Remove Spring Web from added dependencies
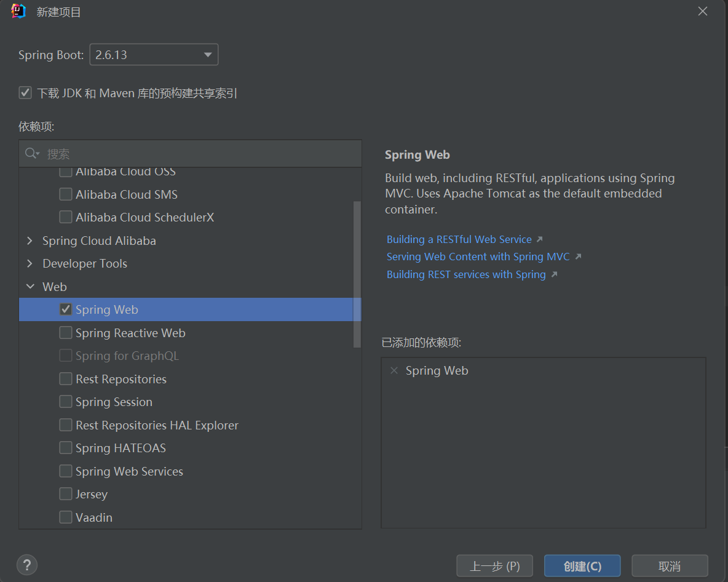 pyautogui.click(x=394, y=370)
